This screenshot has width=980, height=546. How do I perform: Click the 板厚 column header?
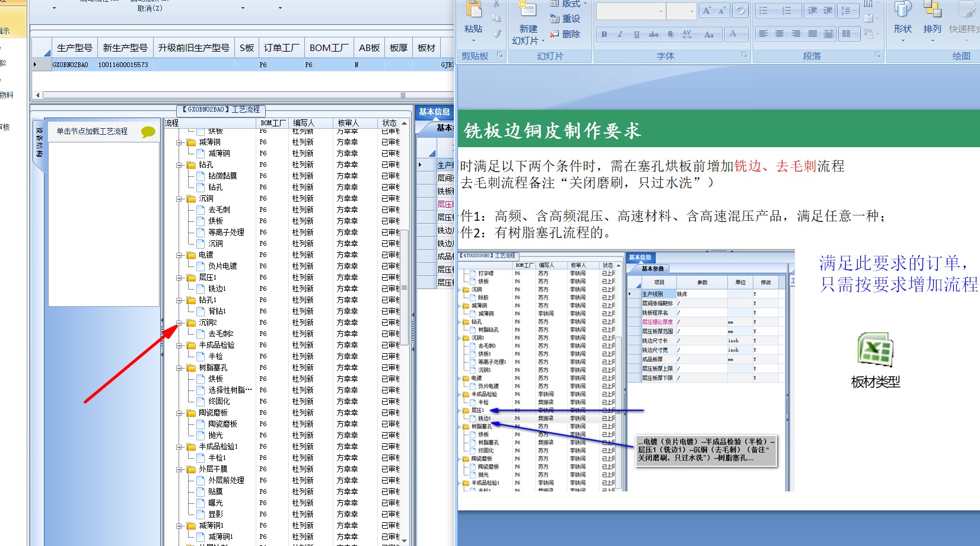[x=399, y=47]
